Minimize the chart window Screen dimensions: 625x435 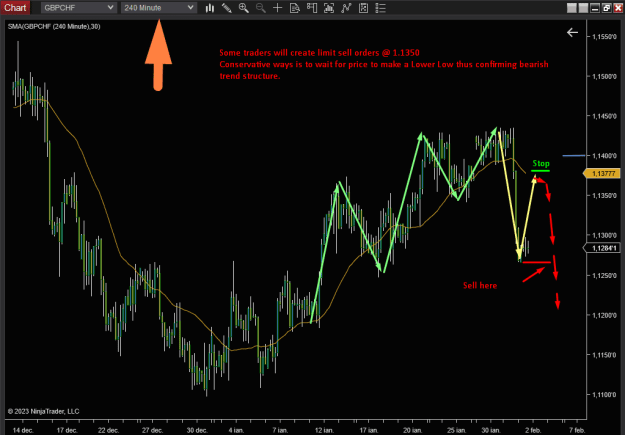(595, 8)
